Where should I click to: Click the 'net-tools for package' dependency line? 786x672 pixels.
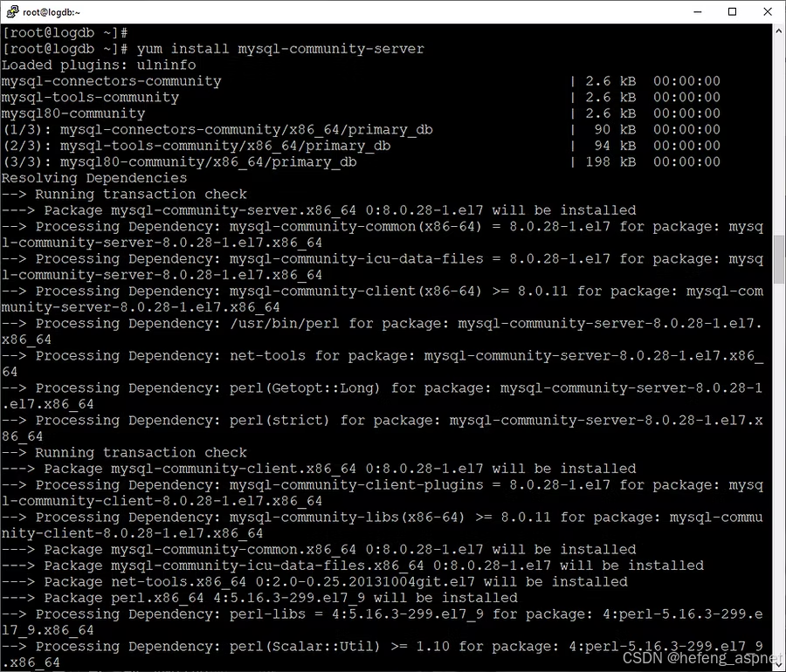point(382,364)
